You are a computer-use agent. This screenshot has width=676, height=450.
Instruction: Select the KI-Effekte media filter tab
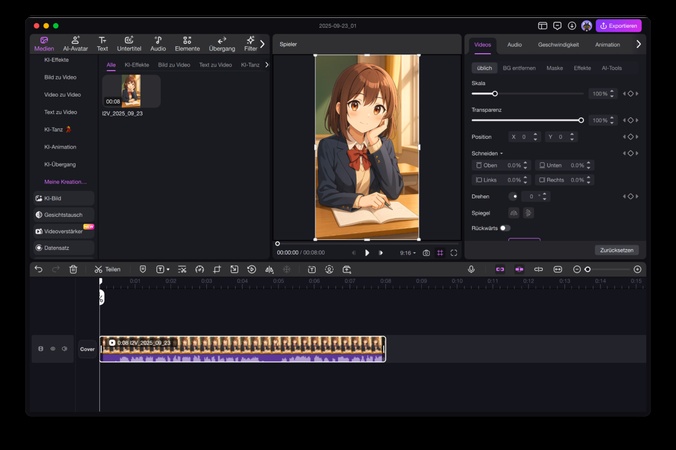click(137, 65)
